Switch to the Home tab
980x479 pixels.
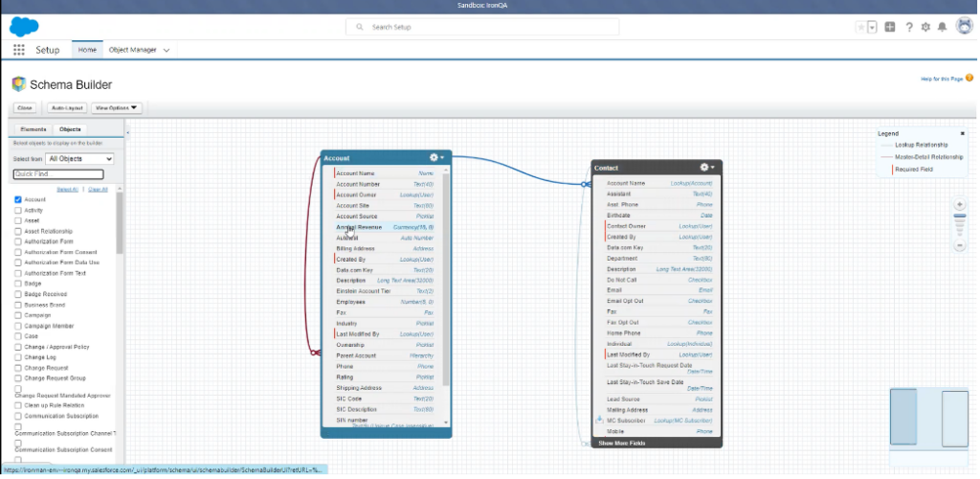tap(87, 50)
